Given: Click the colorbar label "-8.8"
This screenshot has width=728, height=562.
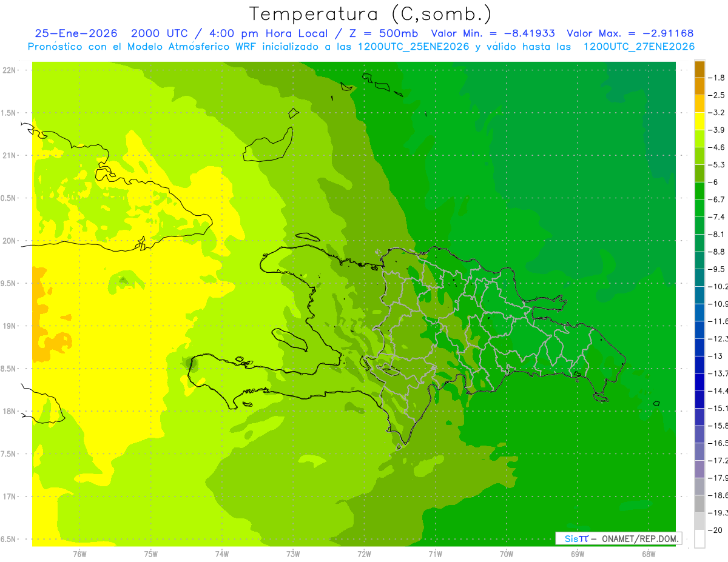Looking at the screenshot, I should (716, 252).
